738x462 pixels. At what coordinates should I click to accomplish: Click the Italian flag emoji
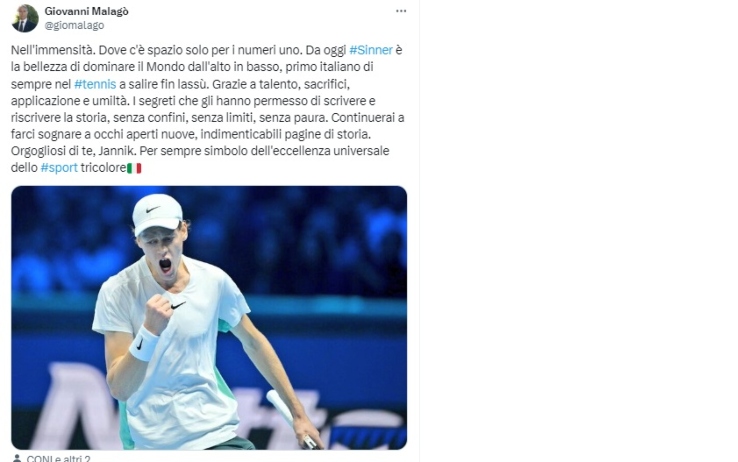(134, 168)
